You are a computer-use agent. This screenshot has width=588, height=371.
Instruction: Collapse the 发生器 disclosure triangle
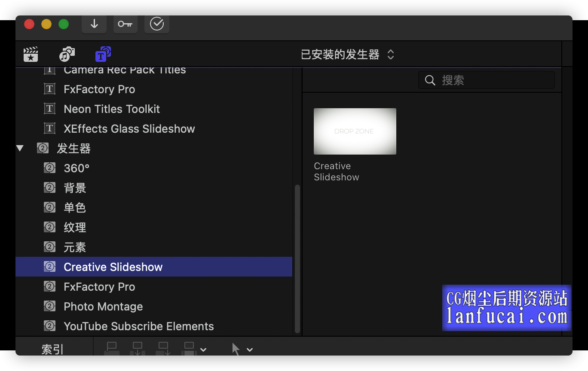[x=20, y=149]
